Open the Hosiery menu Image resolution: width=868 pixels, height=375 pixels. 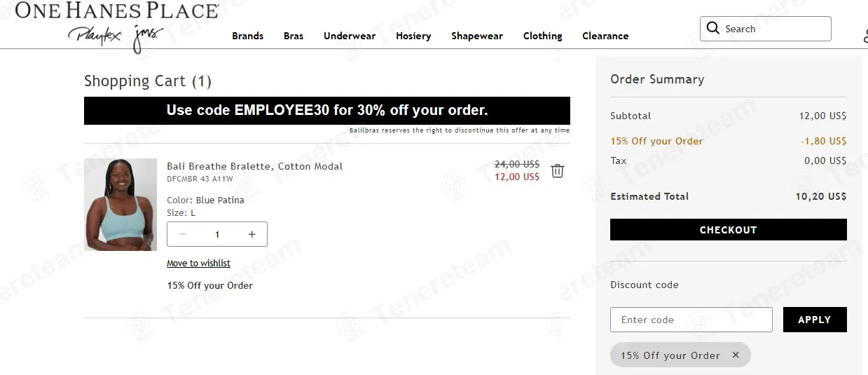point(413,36)
